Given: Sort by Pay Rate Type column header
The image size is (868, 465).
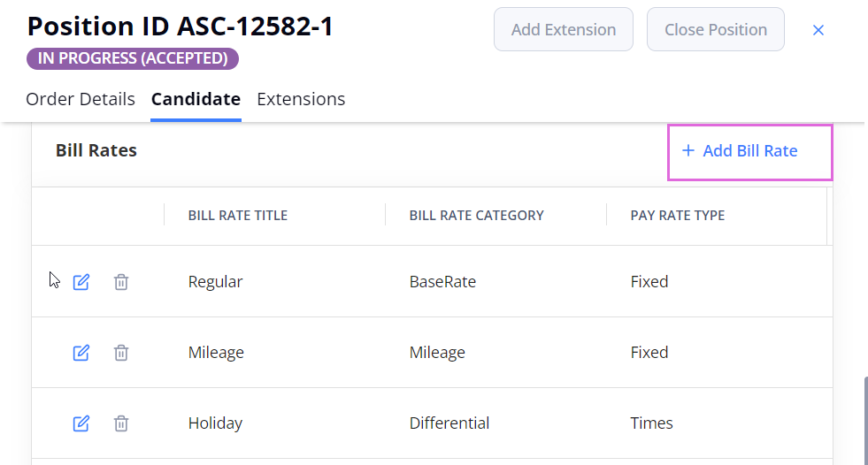Looking at the screenshot, I should coord(678,216).
